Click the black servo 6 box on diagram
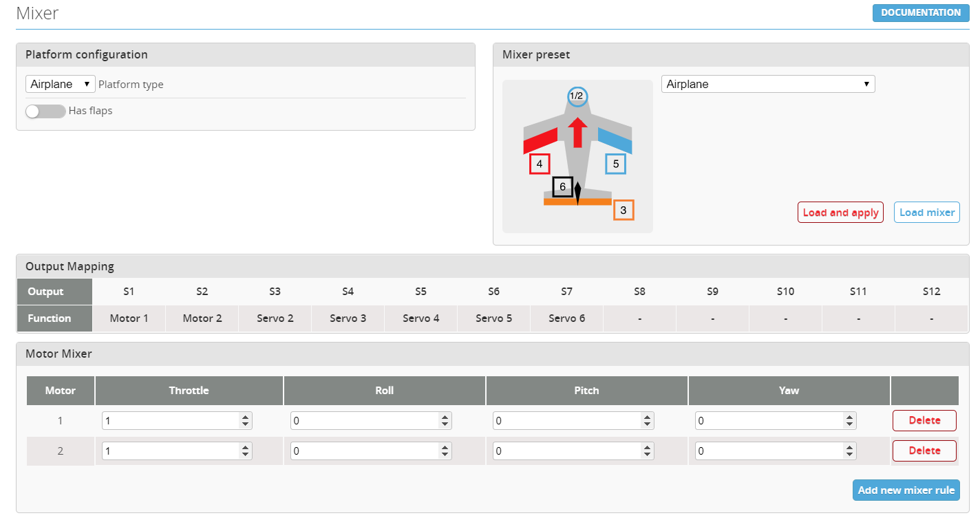This screenshot has height=520, width=980. point(562,186)
